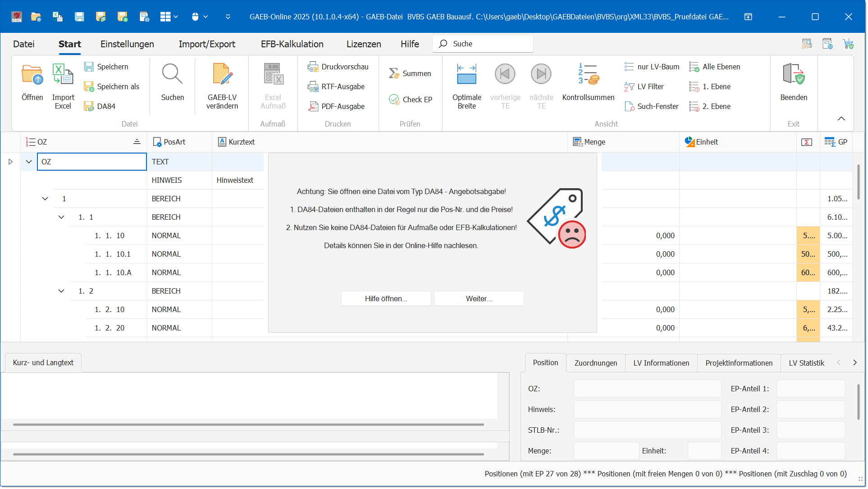
Task: Click the Beenden exit icon
Action: click(794, 76)
